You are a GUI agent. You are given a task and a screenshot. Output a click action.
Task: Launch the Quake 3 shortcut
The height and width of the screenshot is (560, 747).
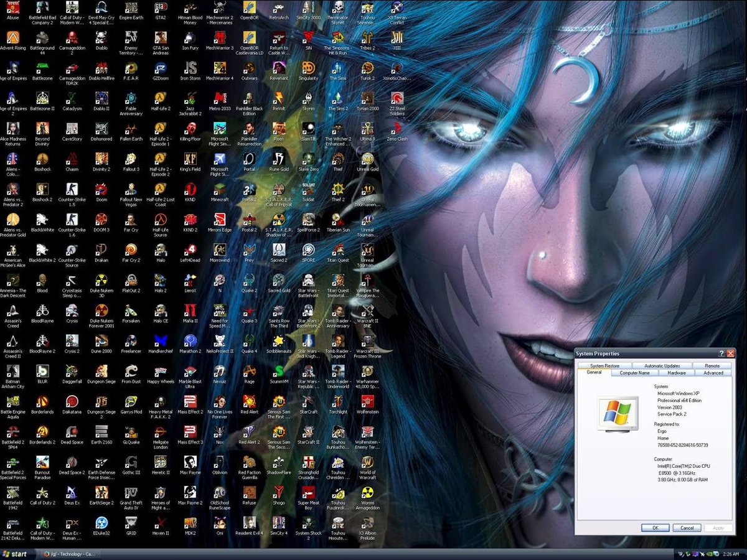coord(249,314)
